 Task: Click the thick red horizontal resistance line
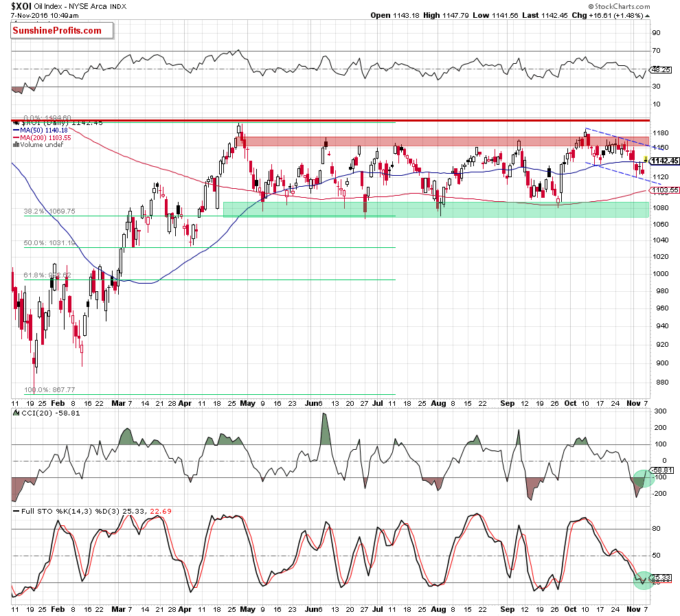point(330,120)
